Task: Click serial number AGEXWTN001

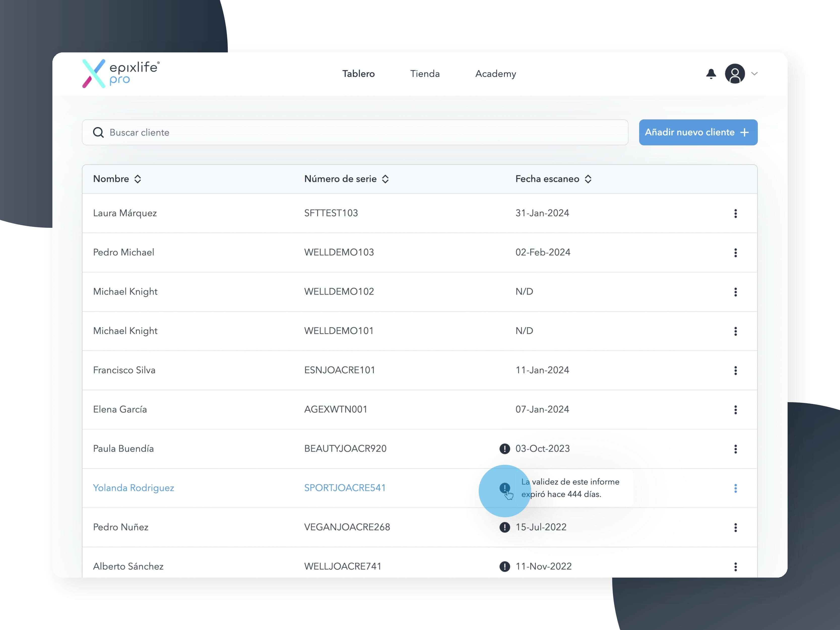Action: [336, 409]
